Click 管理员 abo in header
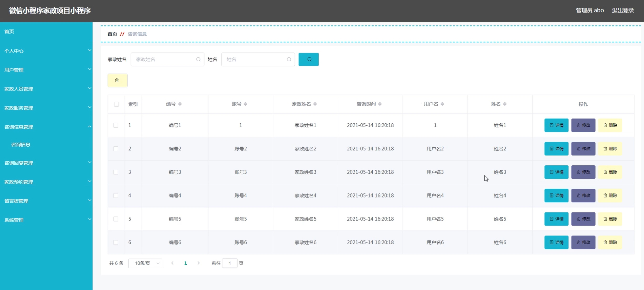The height and width of the screenshot is (290, 644). [x=590, y=11]
